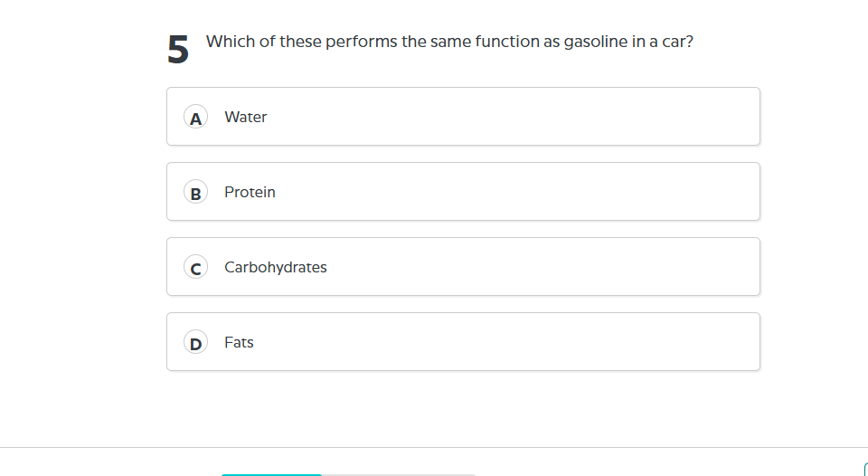
Task: Choose the 'Carbohydrates' answer text
Action: point(276,267)
